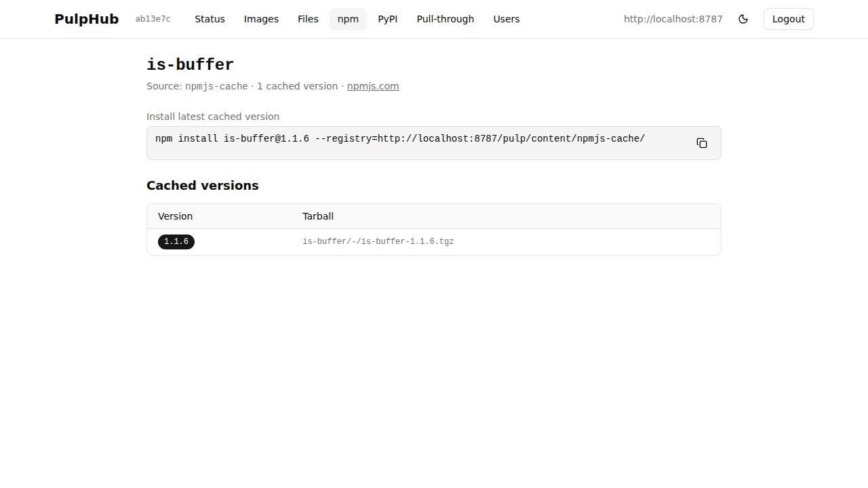This screenshot has width=868, height=488.
Task: Open the Pull-through page
Action: (445, 19)
